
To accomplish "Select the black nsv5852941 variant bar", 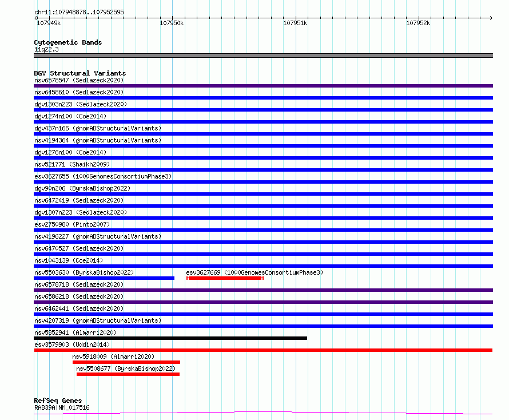I will (x=170, y=338).
